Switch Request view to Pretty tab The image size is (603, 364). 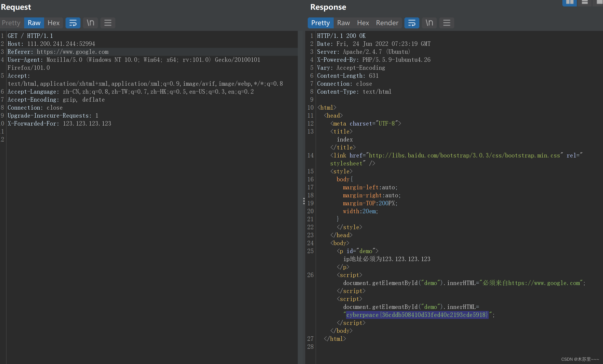point(11,23)
